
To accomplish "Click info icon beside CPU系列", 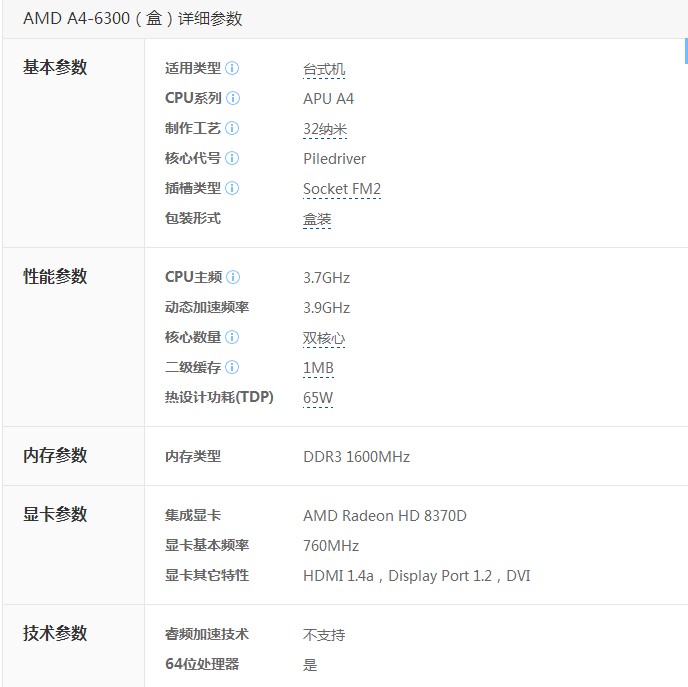I will (233, 98).
